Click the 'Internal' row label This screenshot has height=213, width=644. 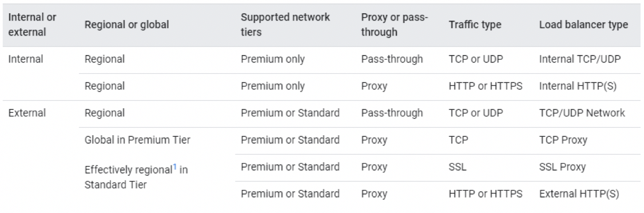click(26, 59)
